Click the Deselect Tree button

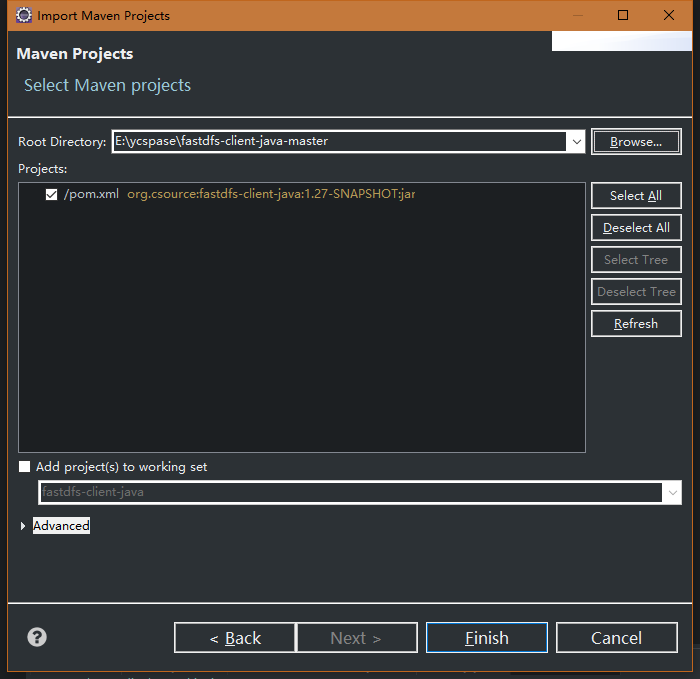[636, 292]
